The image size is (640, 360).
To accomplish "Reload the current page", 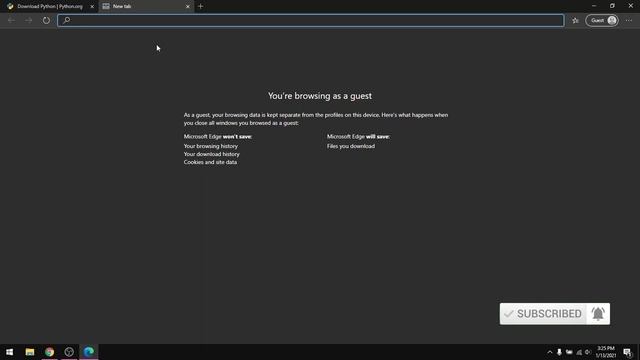I will point(46,20).
